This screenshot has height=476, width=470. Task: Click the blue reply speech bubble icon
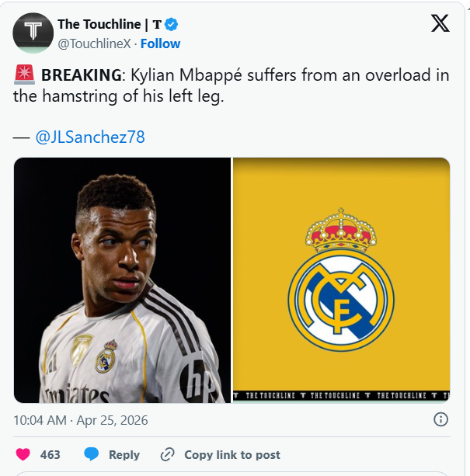tap(92, 454)
